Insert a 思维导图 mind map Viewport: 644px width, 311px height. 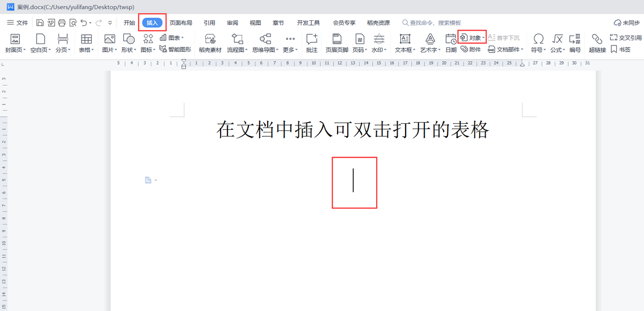[266, 43]
